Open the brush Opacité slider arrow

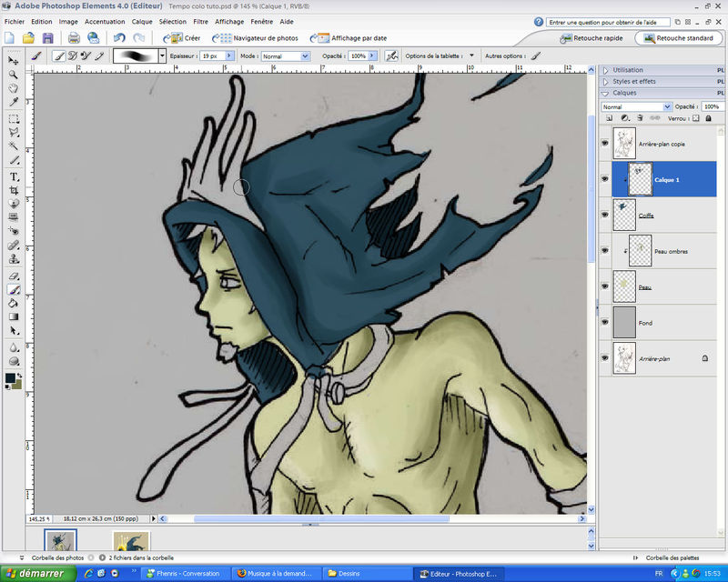pos(372,55)
